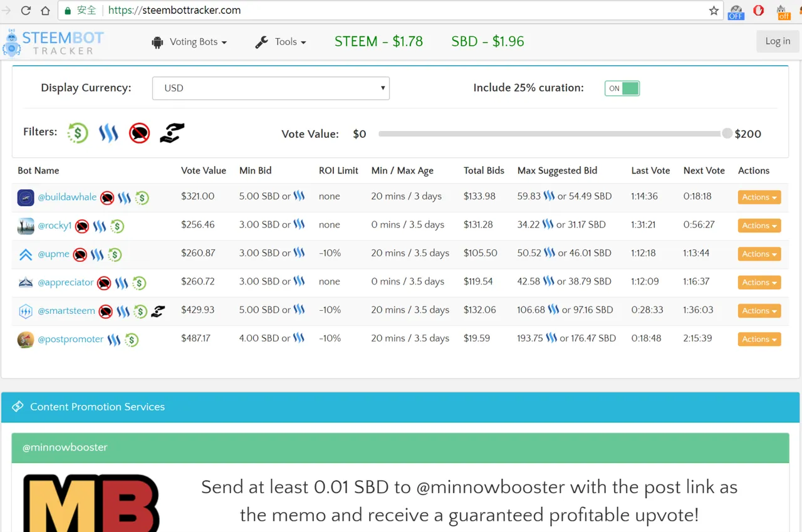
Task: Open the @buildawhale bot link
Action: (67, 197)
